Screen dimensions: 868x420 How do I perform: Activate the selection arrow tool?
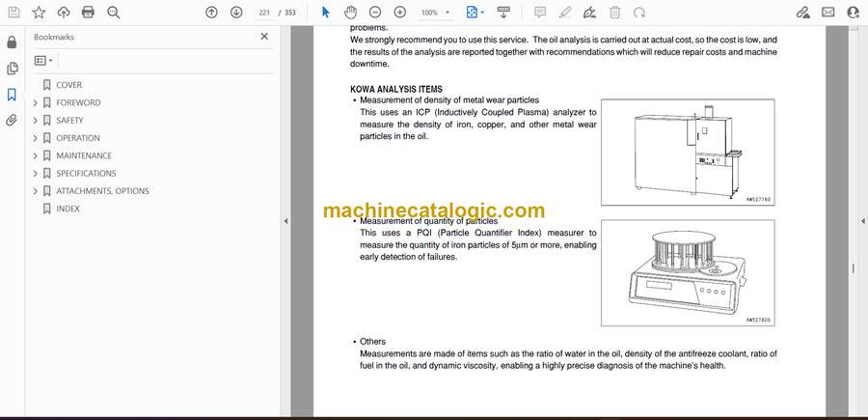pyautogui.click(x=326, y=13)
